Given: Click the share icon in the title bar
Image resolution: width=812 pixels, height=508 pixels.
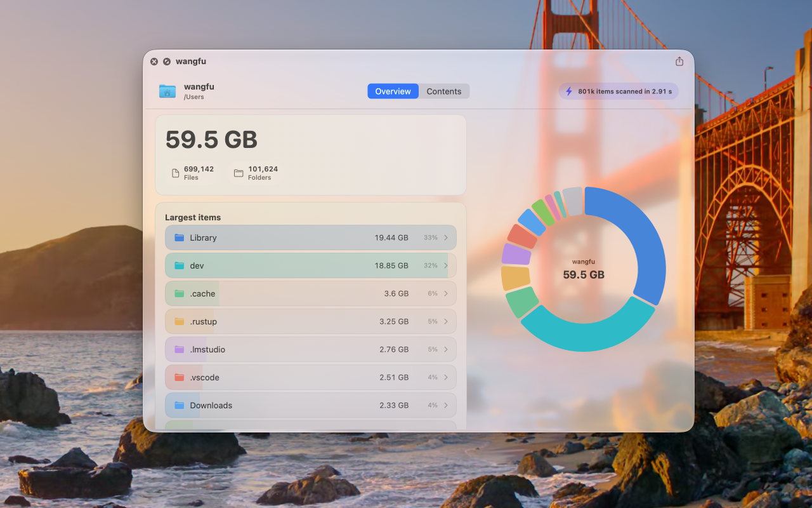Looking at the screenshot, I should tap(679, 62).
